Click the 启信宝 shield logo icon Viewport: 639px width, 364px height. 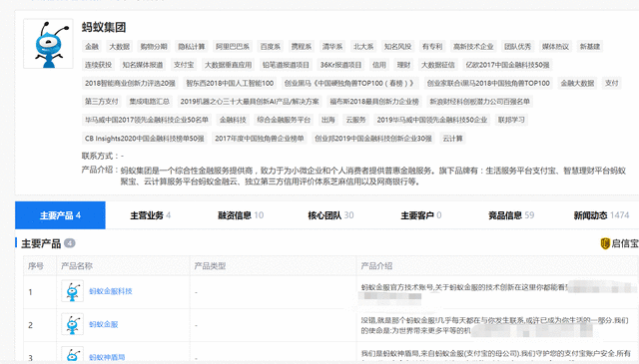[605, 243]
